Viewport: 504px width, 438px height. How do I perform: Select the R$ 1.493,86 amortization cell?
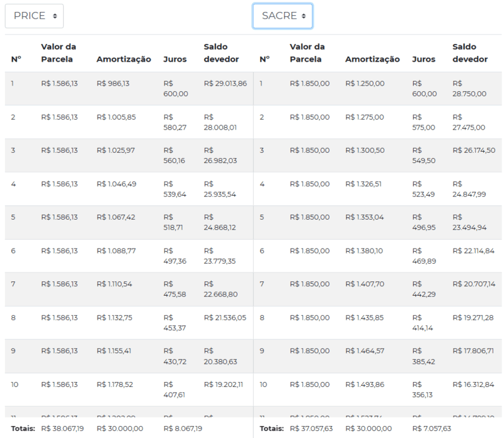coord(365,384)
